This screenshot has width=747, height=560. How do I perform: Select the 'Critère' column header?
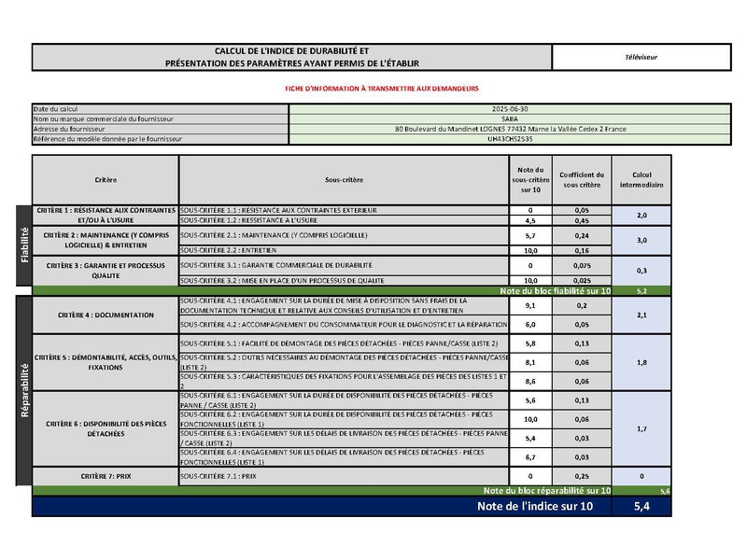coord(106,179)
